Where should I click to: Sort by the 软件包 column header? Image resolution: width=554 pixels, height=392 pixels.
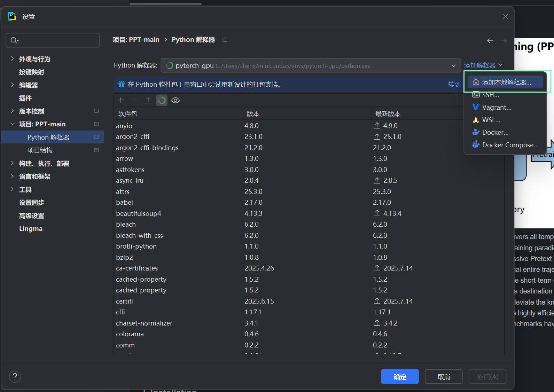[178, 114]
